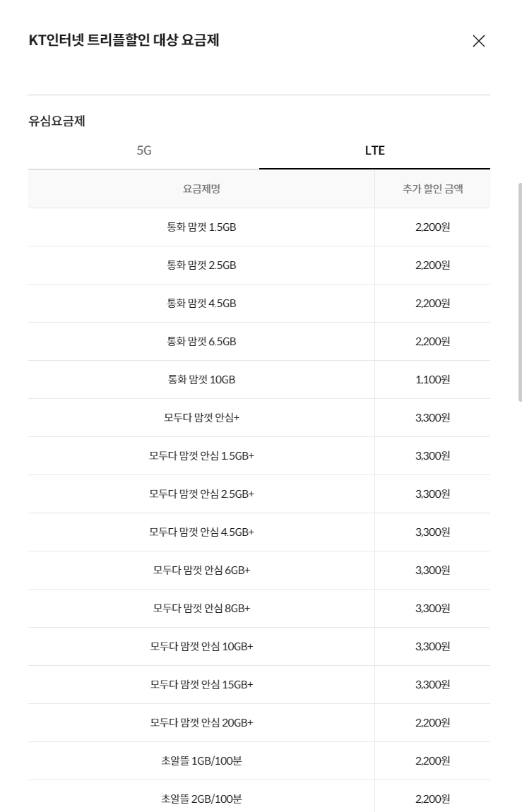Close the KT인터넷 트리플할인 popup
The height and width of the screenshot is (812, 522).
478,41
